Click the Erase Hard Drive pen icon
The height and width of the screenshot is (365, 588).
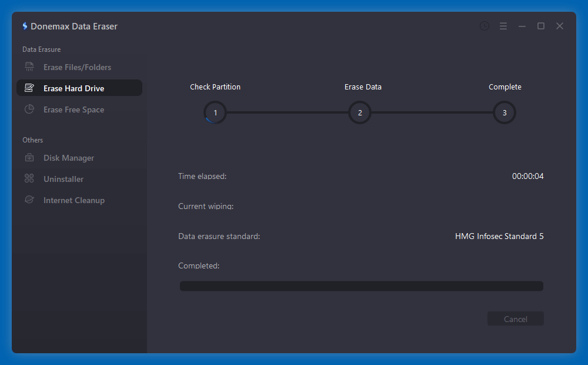coord(29,87)
